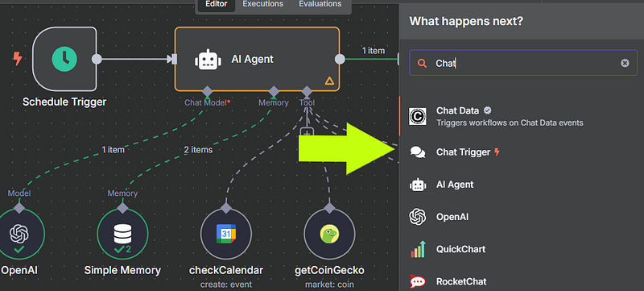Select the checkCalendar Google Calendar node
The image size is (644, 291).
point(226,235)
